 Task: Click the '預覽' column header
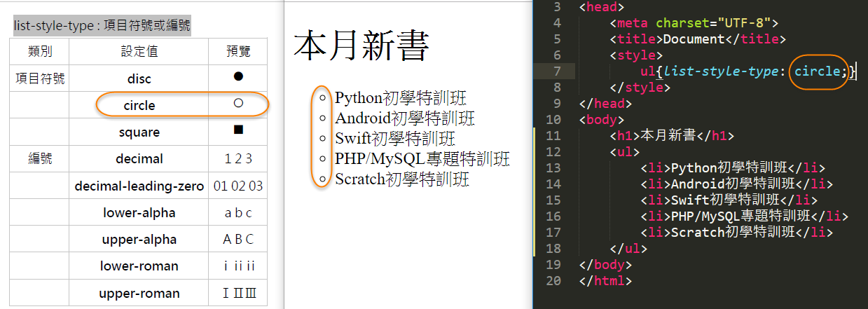(238, 52)
